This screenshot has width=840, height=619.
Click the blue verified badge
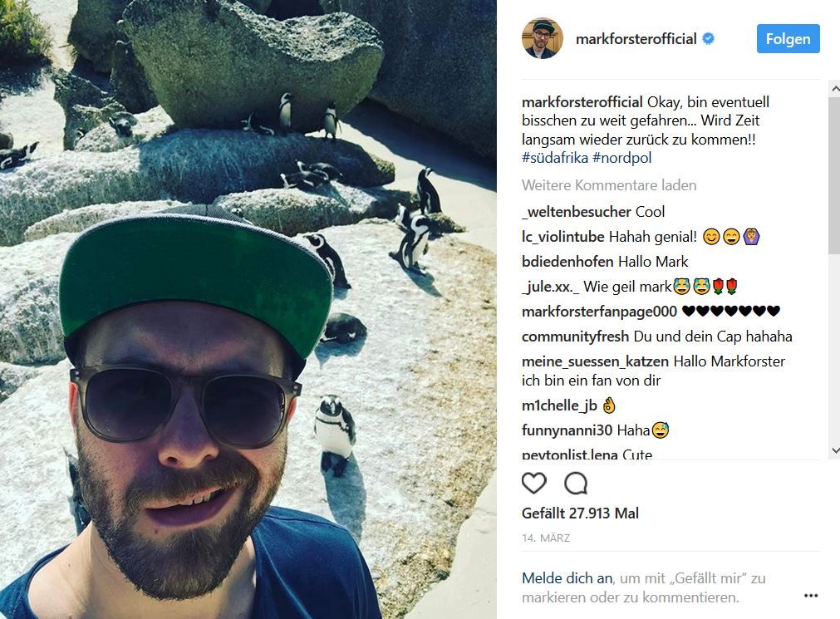click(708, 38)
